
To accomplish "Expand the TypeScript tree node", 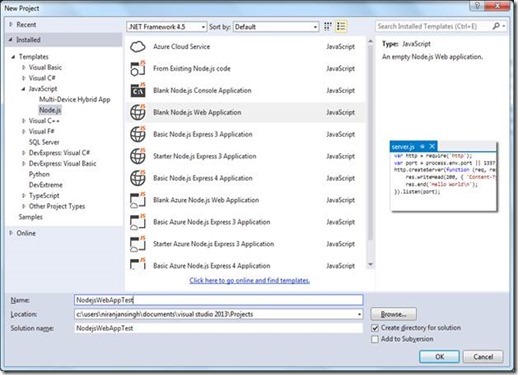I will (x=24, y=196).
